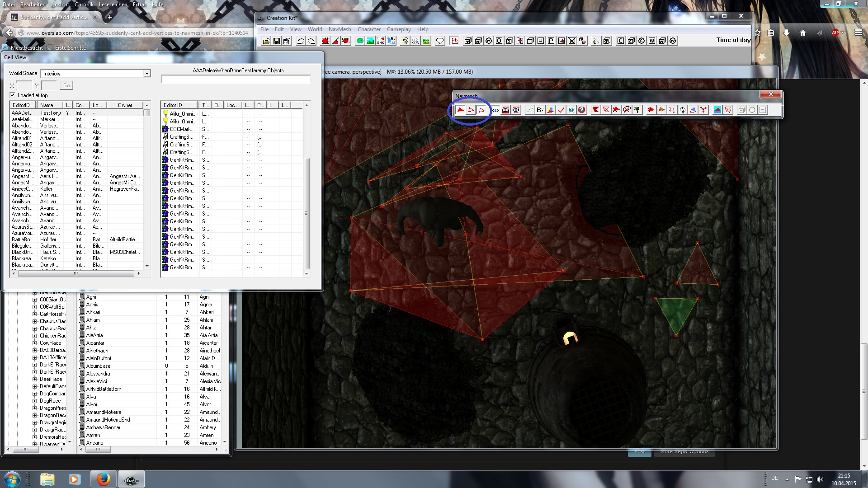Click the palm tree navmesh icon
Viewport: 868px width, 488px height.
pos(637,110)
